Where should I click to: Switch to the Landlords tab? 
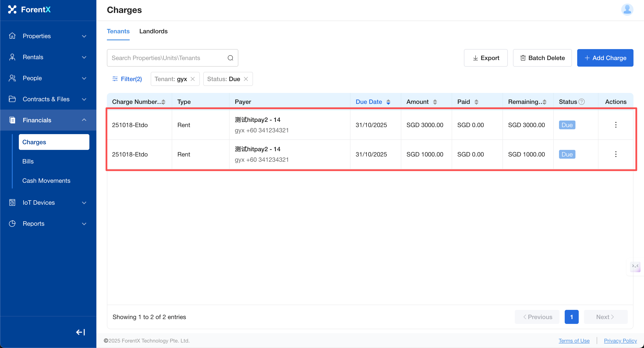[153, 31]
